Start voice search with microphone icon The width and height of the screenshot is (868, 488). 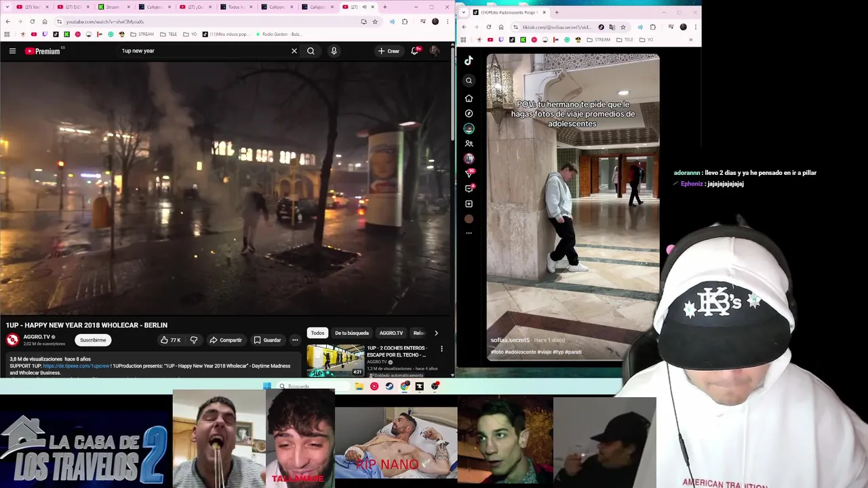334,51
